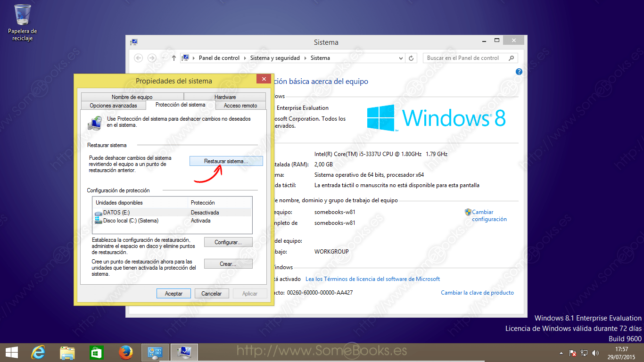This screenshot has width=644, height=362.
Task: Open Cambiar configuración link
Action: coord(489,215)
